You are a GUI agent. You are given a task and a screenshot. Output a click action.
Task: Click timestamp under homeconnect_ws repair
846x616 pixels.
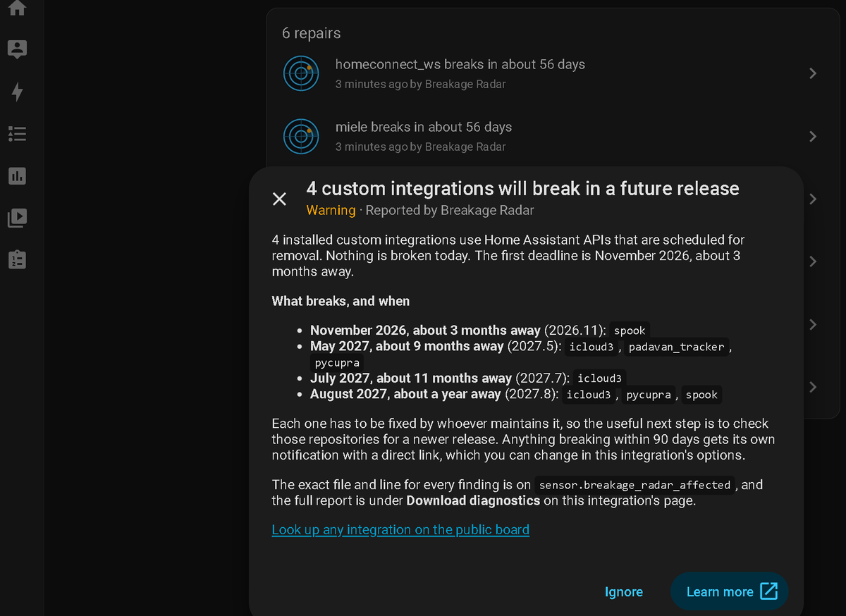click(371, 84)
